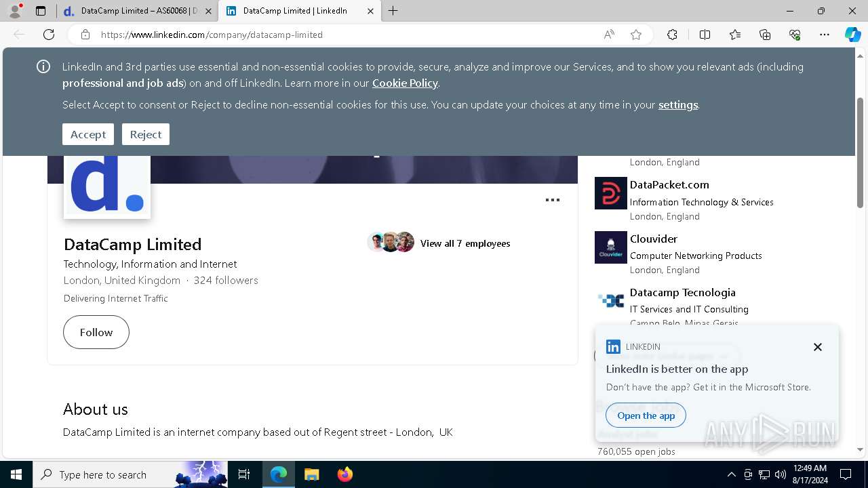
Task: Open the Windows Start menu
Action: [x=16, y=474]
